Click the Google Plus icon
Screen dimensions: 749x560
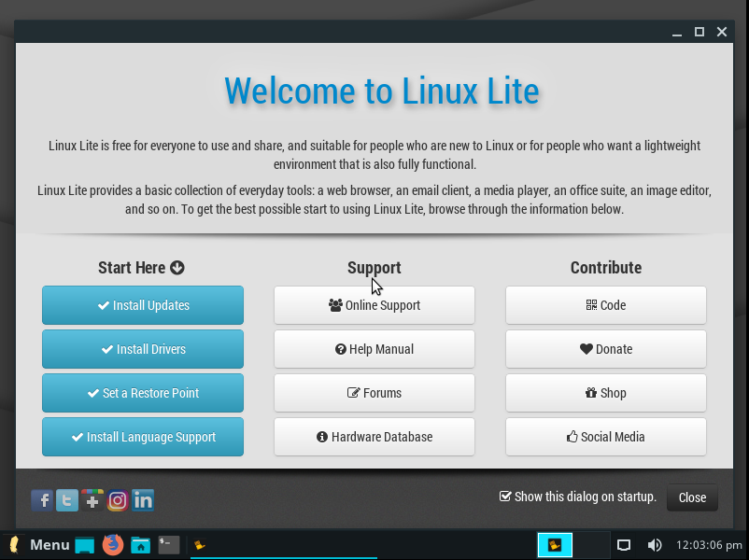point(92,500)
